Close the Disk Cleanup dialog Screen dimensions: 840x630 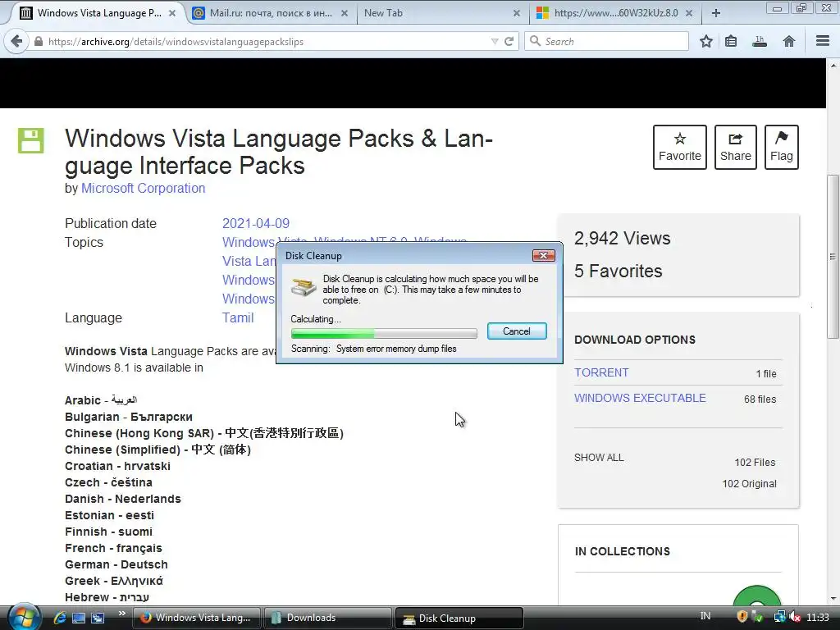click(543, 256)
